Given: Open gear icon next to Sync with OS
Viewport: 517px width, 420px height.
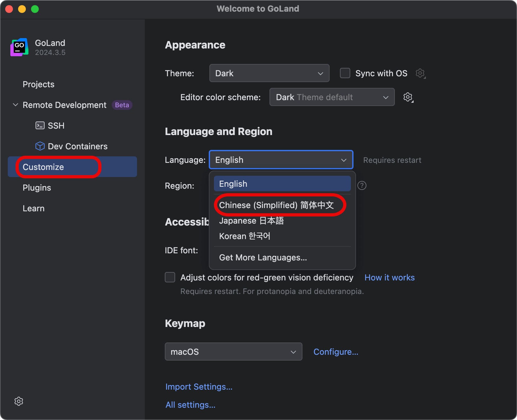Looking at the screenshot, I should (420, 73).
